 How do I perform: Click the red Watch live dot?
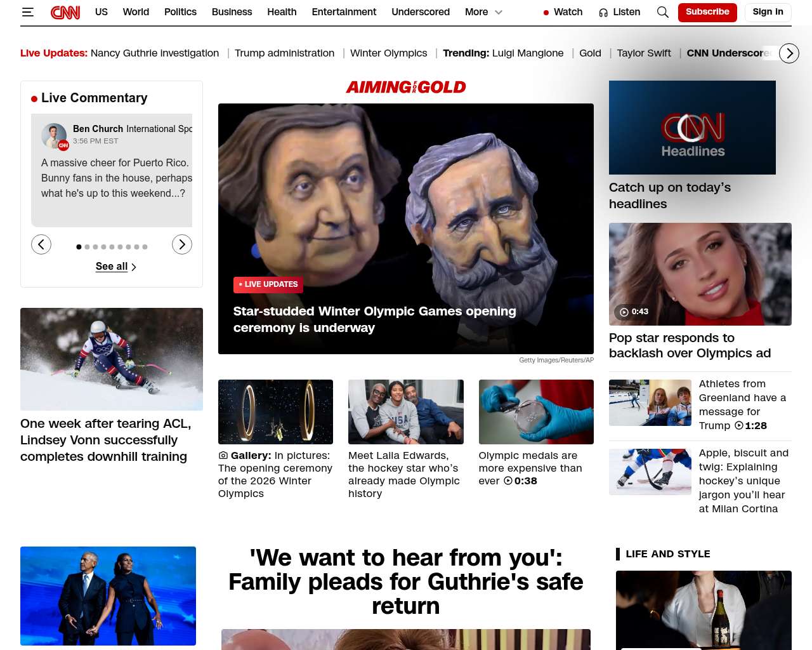[x=546, y=13]
